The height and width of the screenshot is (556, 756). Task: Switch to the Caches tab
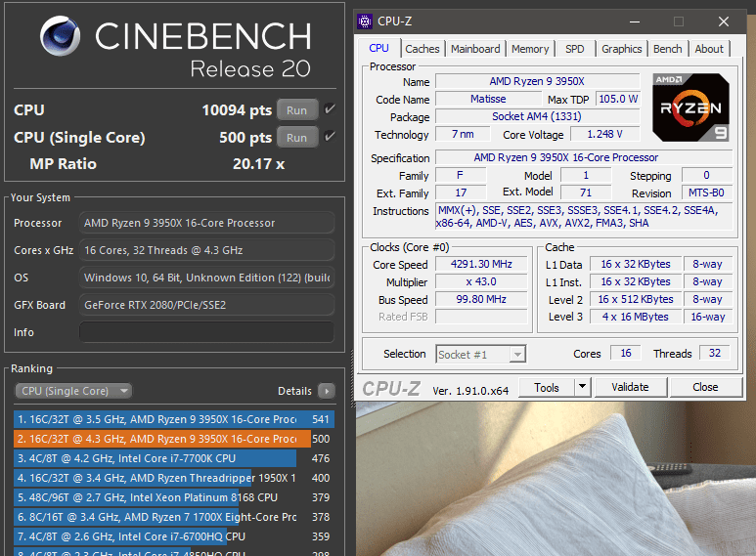pos(422,49)
